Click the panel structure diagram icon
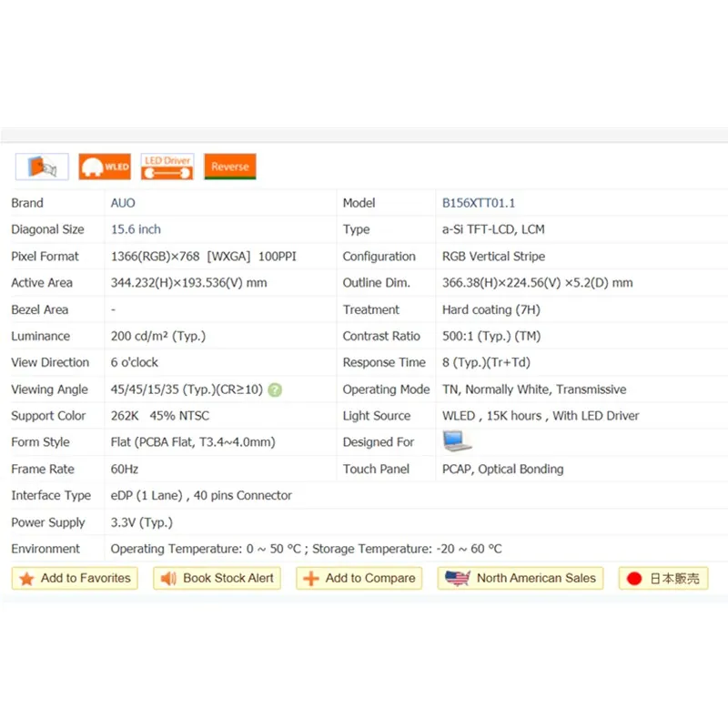Viewport: 728px width, 728px height. click(42, 167)
